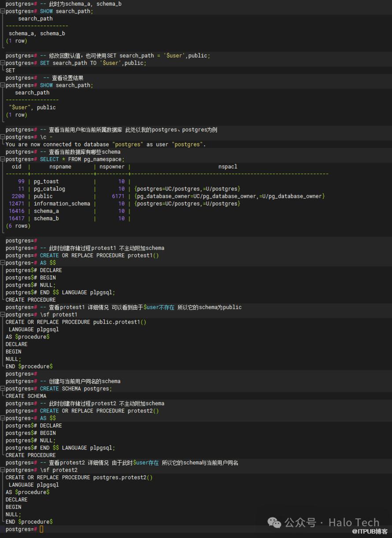Screen dimensions: 392x538
Task: Collapse the SHOW search_path block returning "$user", public
Action: point(2,85)
